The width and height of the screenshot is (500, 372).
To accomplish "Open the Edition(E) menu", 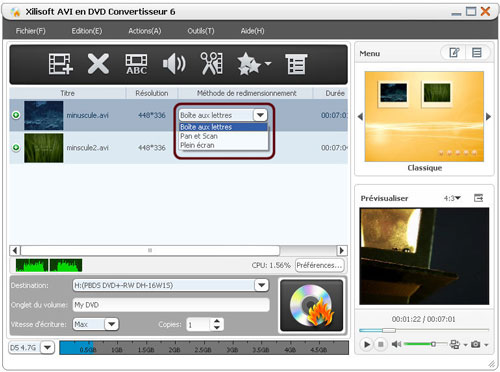I will click(87, 31).
